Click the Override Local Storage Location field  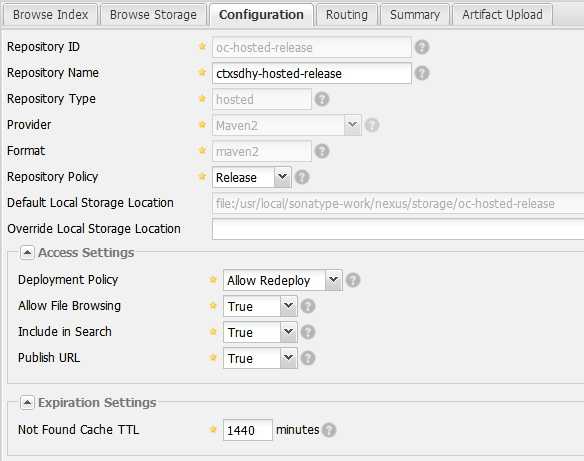398,229
